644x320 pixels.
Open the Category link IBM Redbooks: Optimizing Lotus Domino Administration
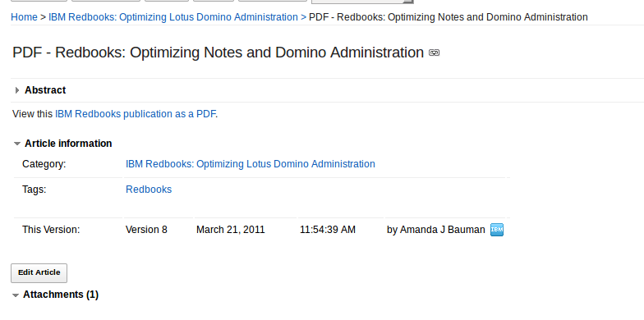[250, 164]
